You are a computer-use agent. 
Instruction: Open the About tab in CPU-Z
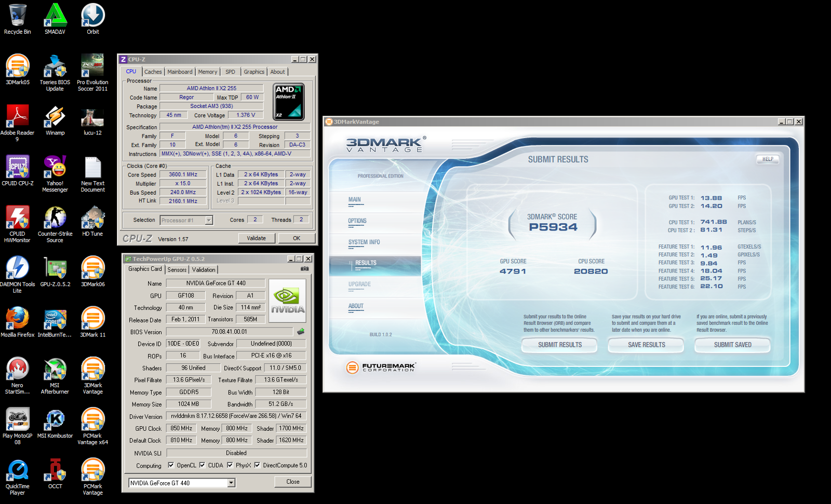(x=277, y=72)
